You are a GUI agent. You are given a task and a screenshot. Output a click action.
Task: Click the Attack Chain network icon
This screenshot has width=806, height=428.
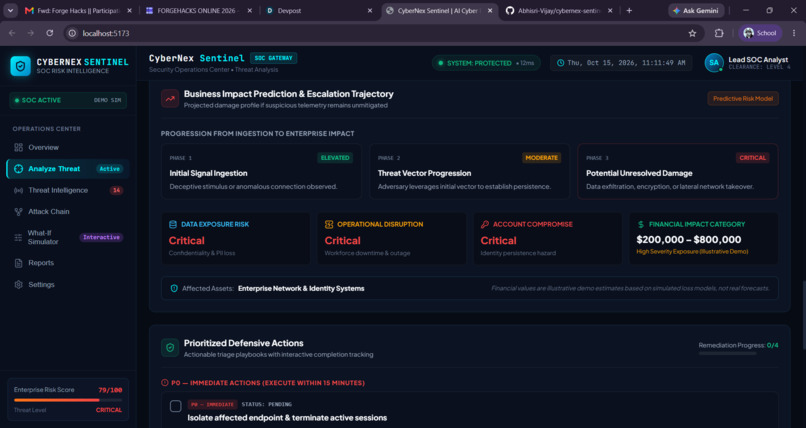pyautogui.click(x=19, y=212)
